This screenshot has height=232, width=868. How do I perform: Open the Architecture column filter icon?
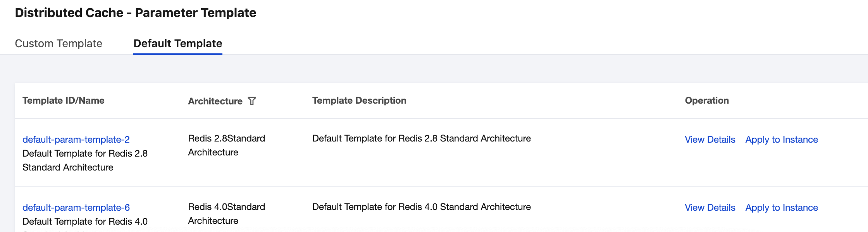tap(252, 101)
